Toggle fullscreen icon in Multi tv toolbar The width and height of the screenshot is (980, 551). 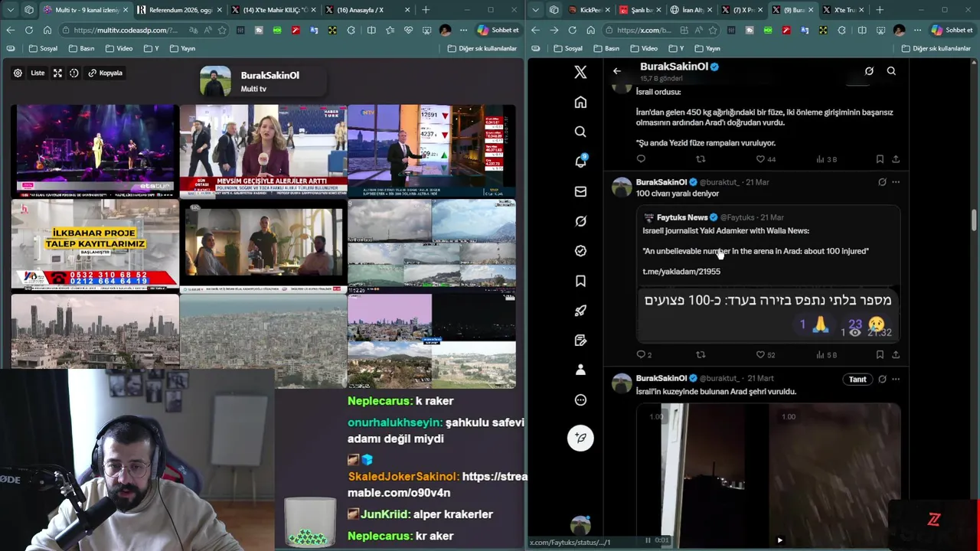pos(57,73)
